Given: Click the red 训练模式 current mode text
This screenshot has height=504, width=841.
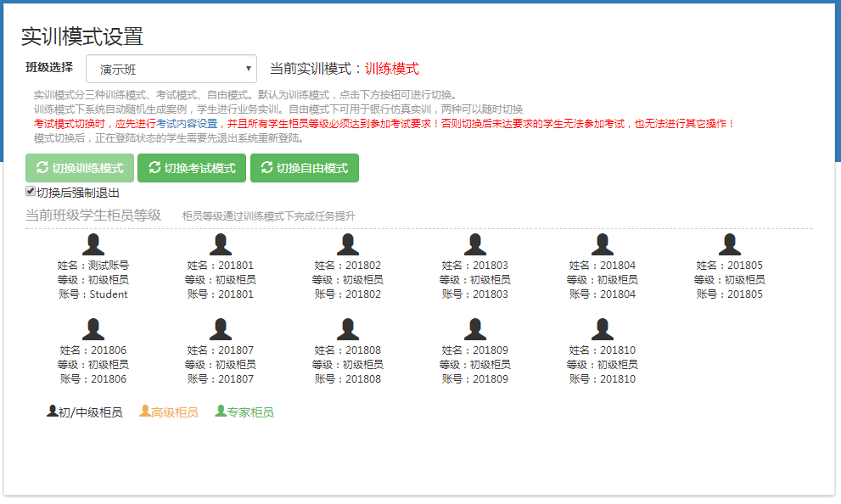Looking at the screenshot, I should pyautogui.click(x=392, y=69).
